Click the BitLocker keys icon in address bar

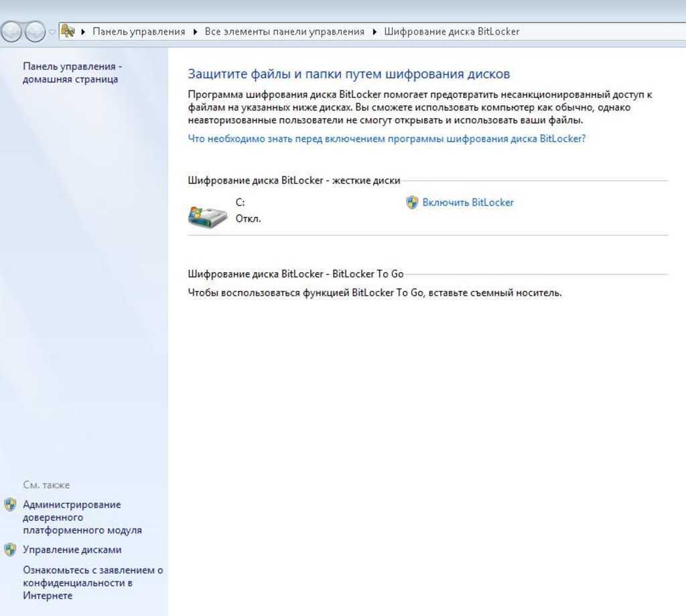[67, 32]
